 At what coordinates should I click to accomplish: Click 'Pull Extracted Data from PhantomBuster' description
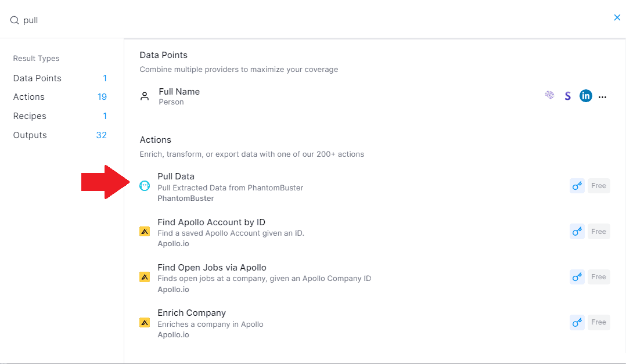231,188
